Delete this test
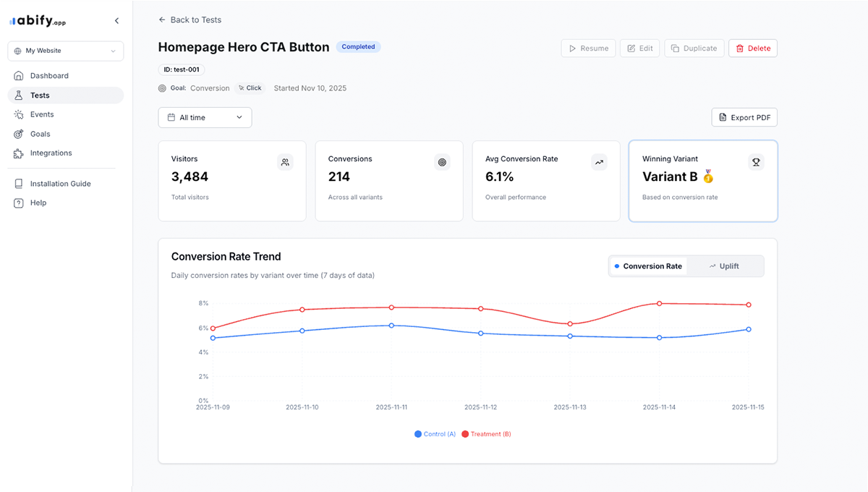 pyautogui.click(x=753, y=48)
